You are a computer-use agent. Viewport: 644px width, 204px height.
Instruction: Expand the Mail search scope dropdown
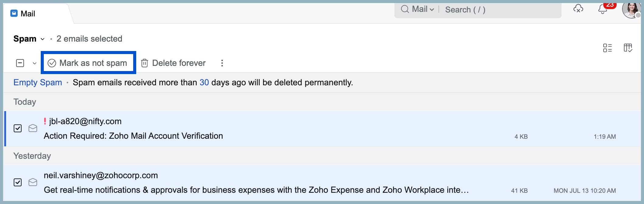pyautogui.click(x=423, y=9)
